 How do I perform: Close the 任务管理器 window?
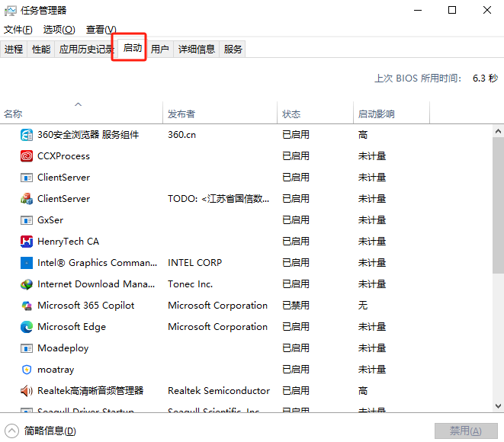tap(487, 10)
